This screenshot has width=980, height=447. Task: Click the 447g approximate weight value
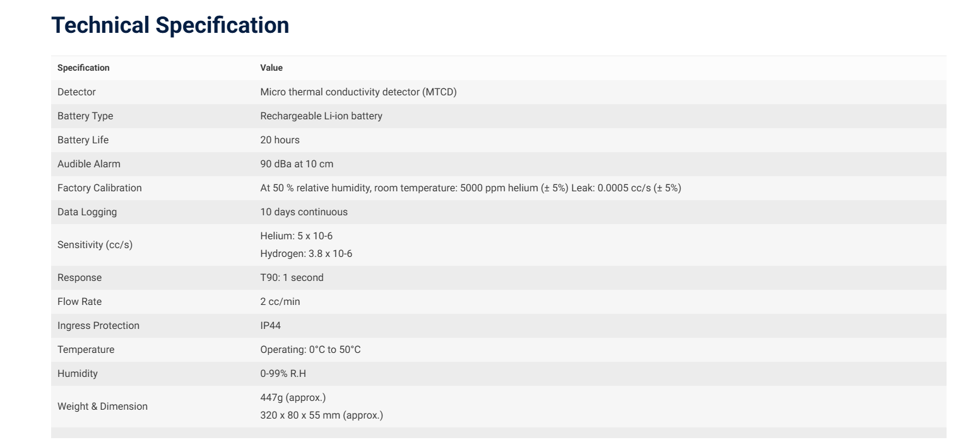pos(293,398)
